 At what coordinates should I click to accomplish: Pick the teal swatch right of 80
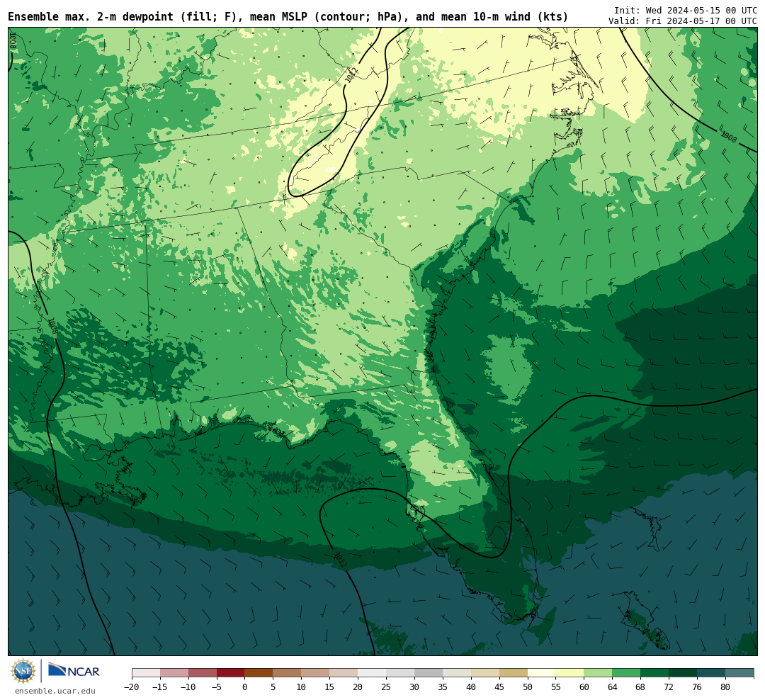[739, 673]
